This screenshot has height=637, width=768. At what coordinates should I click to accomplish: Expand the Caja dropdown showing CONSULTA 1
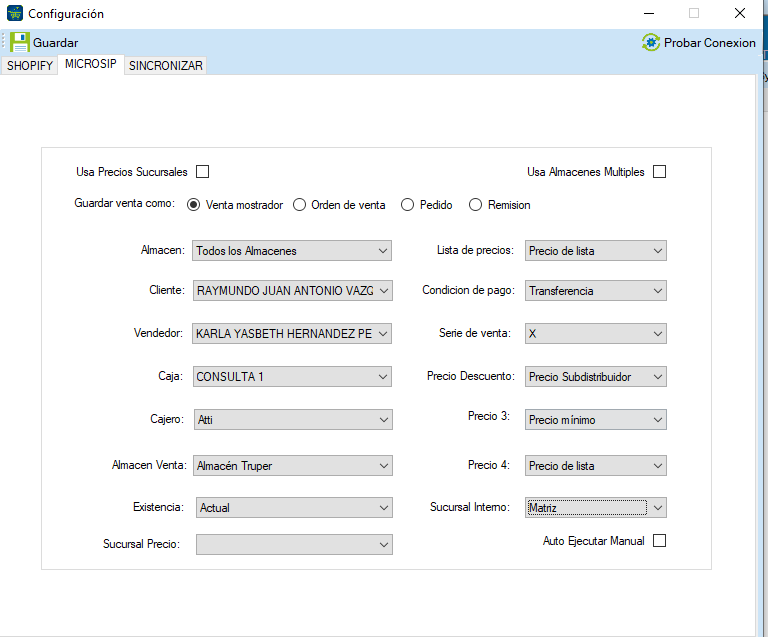pos(292,377)
